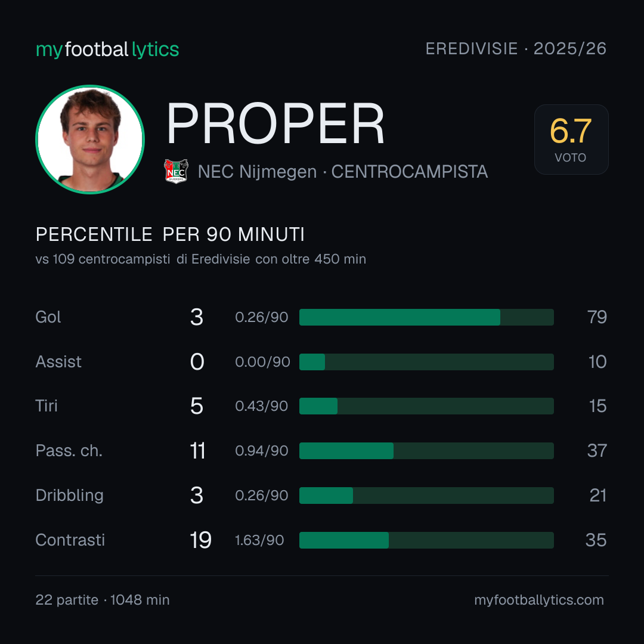Screen dimensions: 644x644
Task: Click the Pass. ch. percentile bar
Action: pyautogui.click(x=426, y=451)
